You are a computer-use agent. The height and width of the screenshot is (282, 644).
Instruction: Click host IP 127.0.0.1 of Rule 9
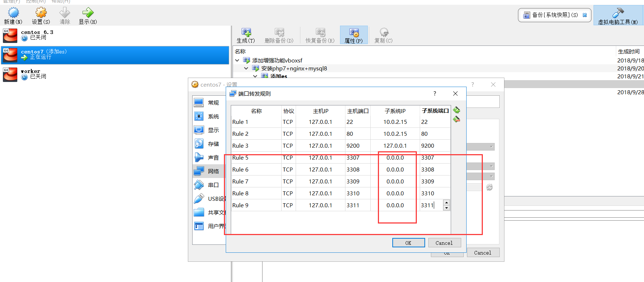point(321,205)
